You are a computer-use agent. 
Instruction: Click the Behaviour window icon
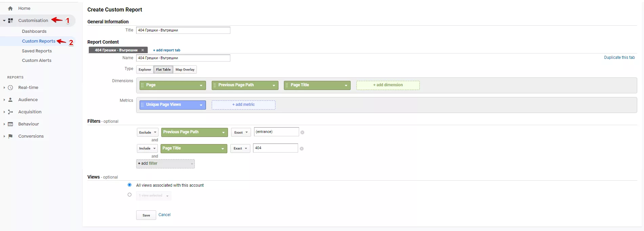point(11,124)
